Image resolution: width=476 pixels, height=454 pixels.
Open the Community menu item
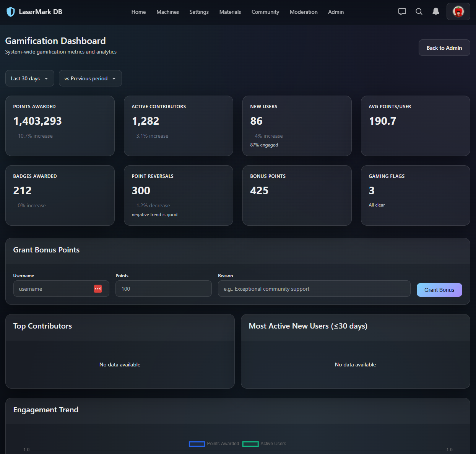(x=265, y=12)
